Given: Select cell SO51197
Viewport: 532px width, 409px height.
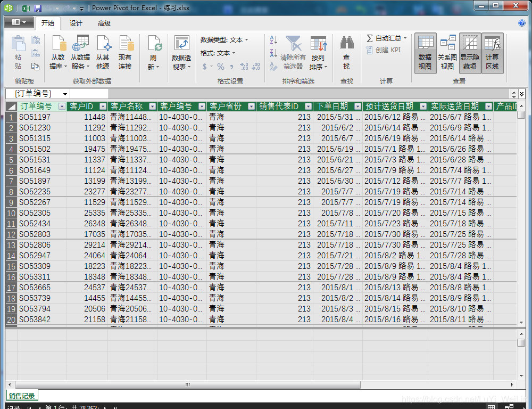Looking at the screenshot, I should pyautogui.click(x=41, y=117).
